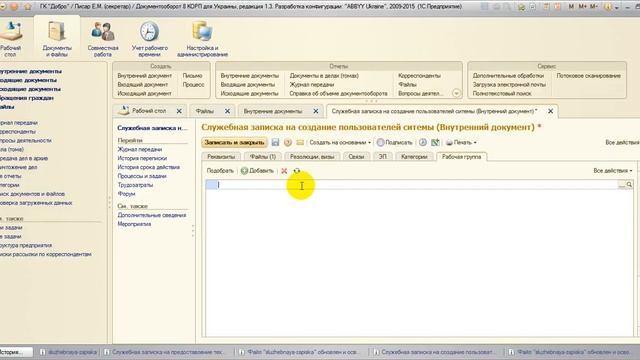Click the green table icon before the Печать button
This screenshot has height=360, width=640.
tap(435, 142)
